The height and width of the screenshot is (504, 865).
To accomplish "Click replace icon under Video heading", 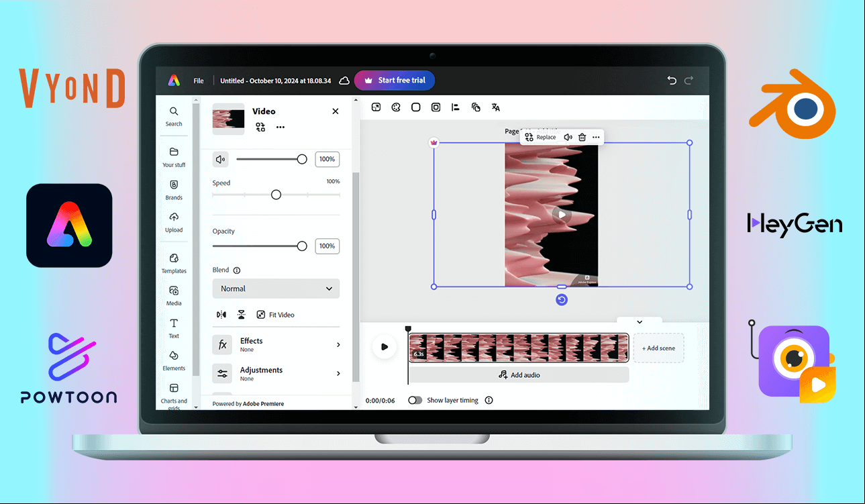I will coord(260,127).
